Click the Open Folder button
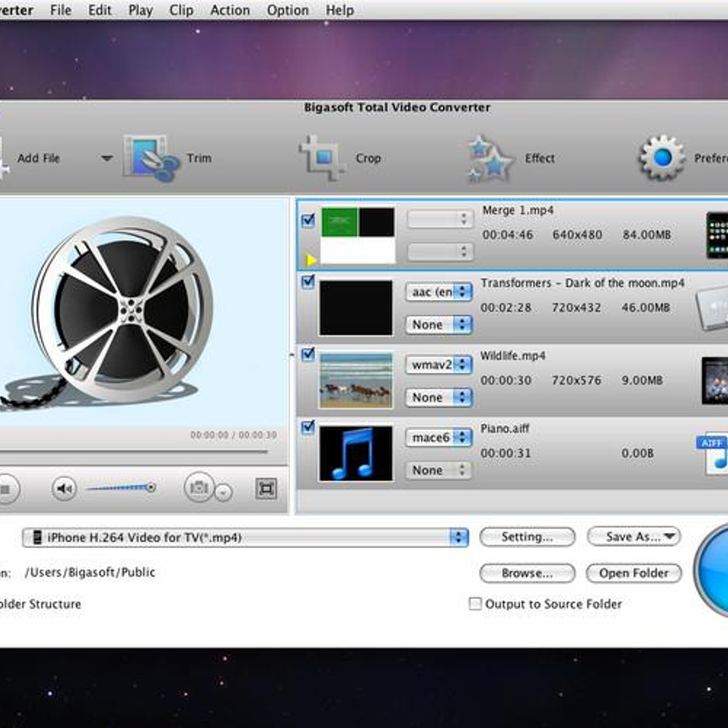Screen dimensions: 728x728 [x=633, y=573]
